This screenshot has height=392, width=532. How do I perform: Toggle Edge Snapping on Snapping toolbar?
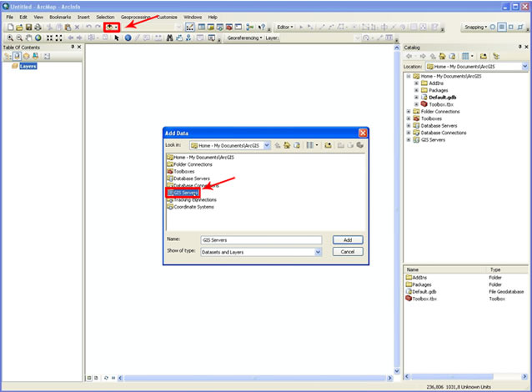(520, 28)
